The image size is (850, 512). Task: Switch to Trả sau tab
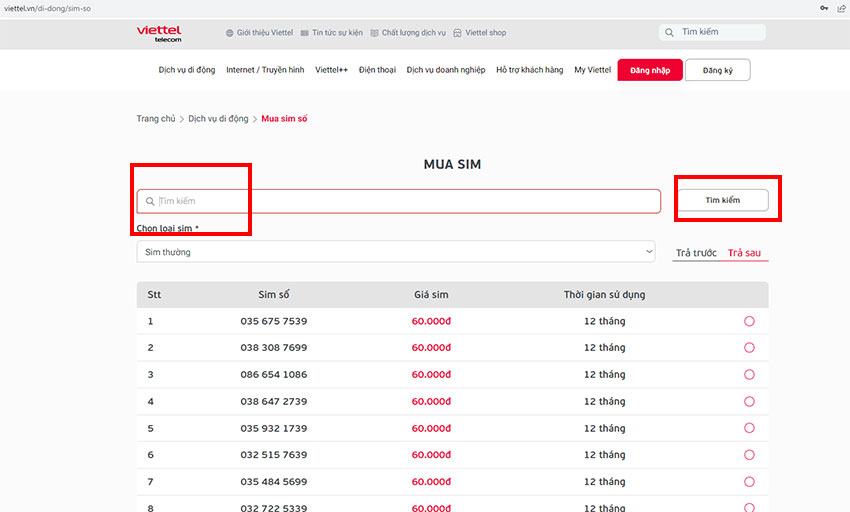(x=744, y=253)
